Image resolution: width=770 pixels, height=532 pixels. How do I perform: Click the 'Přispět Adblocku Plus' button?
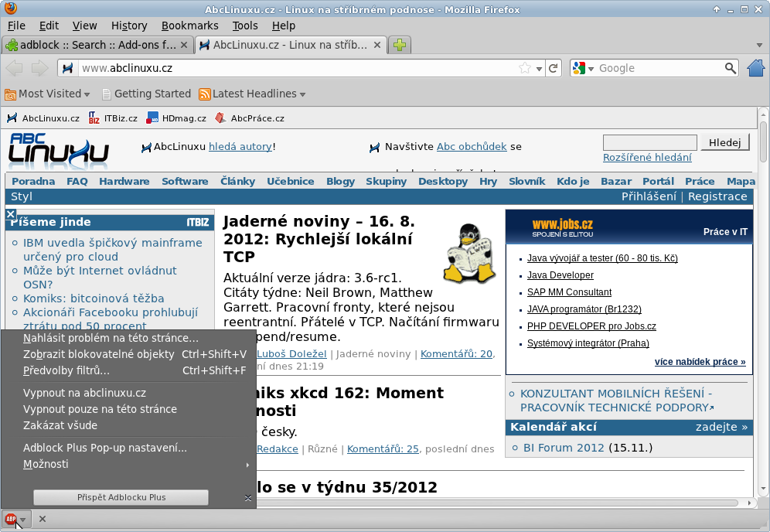coord(121,497)
